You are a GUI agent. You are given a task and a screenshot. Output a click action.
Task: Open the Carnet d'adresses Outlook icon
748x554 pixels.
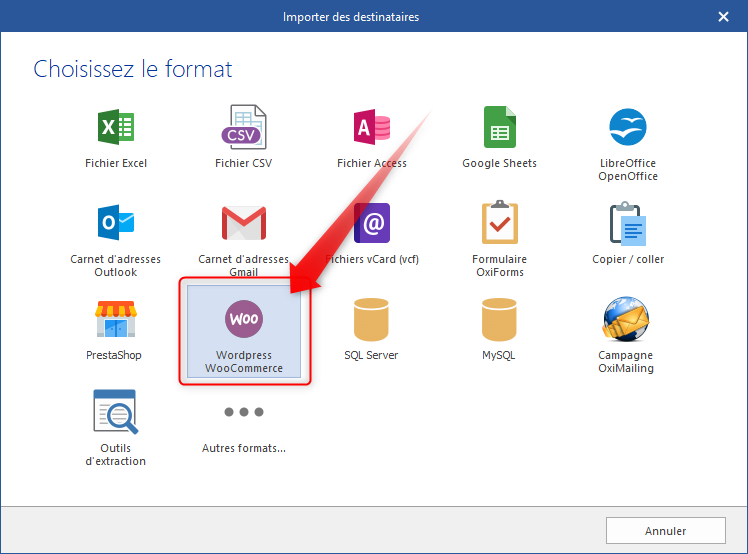click(116, 222)
